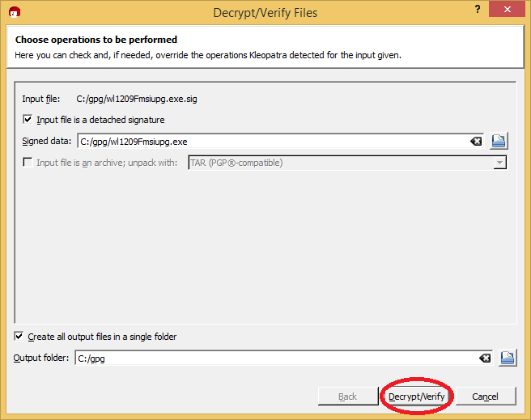Clear the Output folder field
Screen dimensions: 531x420
pyautogui.click(x=485, y=358)
